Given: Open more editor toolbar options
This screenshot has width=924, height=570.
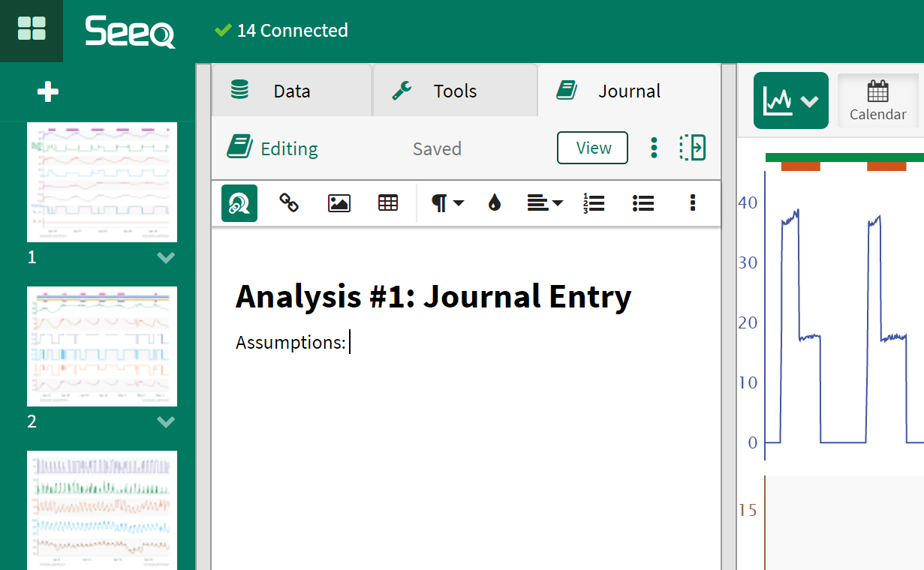Looking at the screenshot, I should click(692, 203).
